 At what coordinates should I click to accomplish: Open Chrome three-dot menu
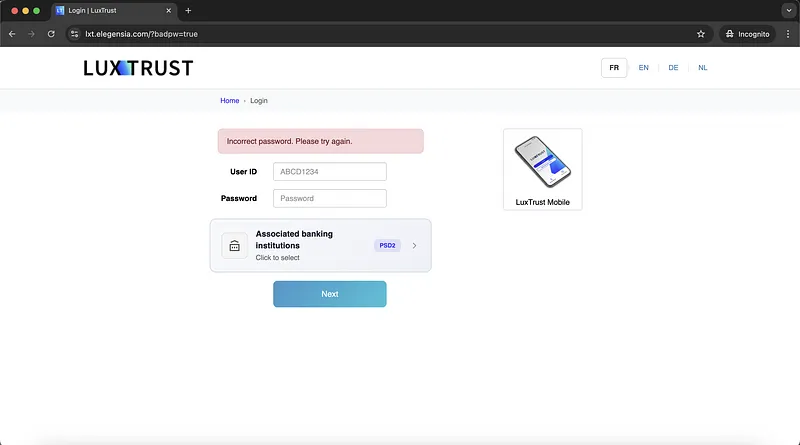pyautogui.click(x=788, y=34)
